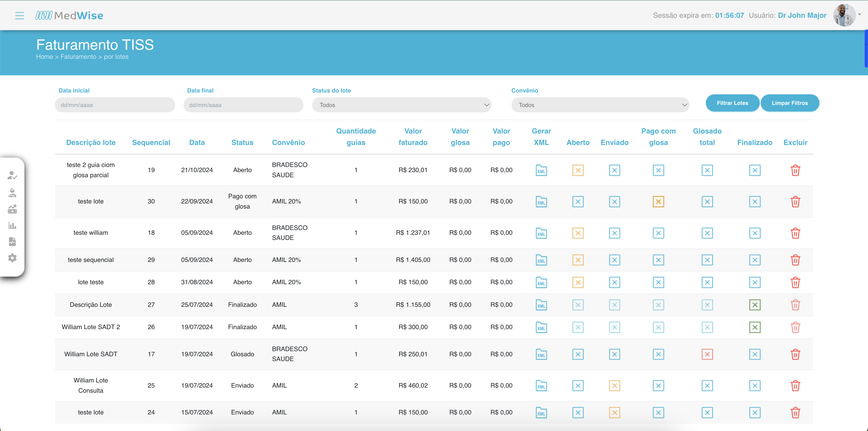Screen dimensions: 868x431
Task: Open the bar chart reports sidebar icon
Action: [12, 225]
